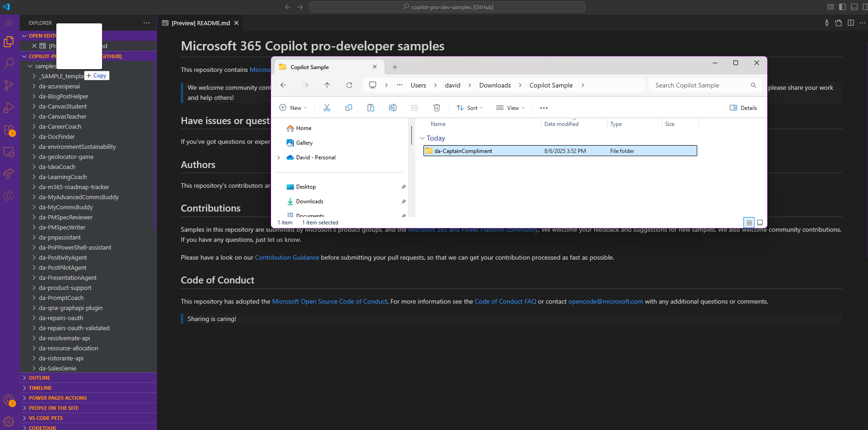Open the Code of Conduct FAQ link

pyautogui.click(x=505, y=301)
